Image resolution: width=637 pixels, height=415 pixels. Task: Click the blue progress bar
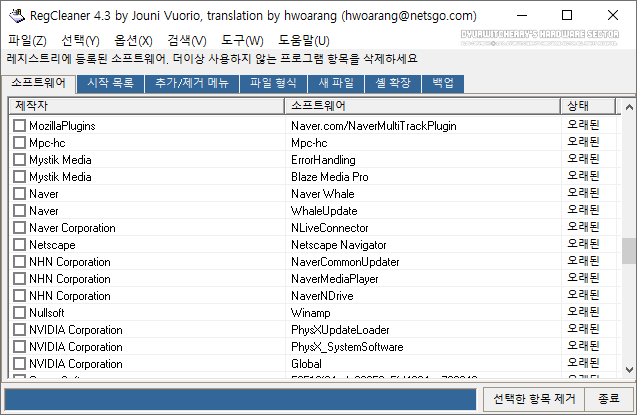pyautogui.click(x=240, y=400)
